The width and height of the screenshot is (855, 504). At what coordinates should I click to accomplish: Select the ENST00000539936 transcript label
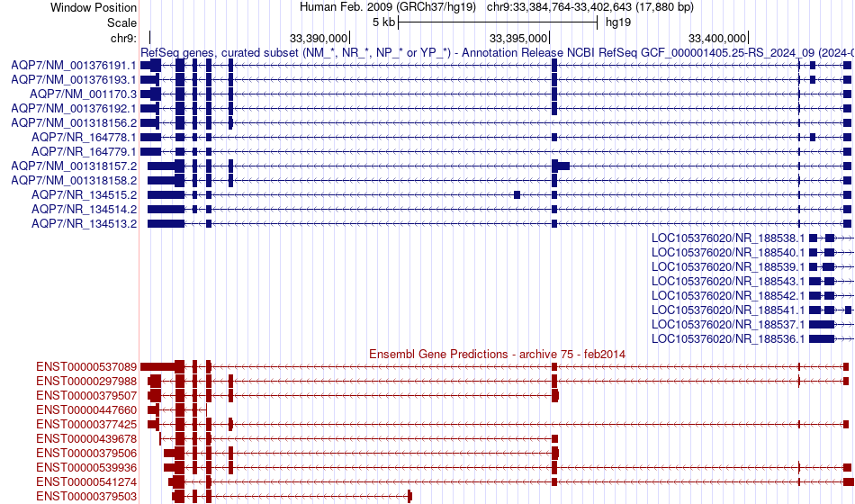coord(86,467)
